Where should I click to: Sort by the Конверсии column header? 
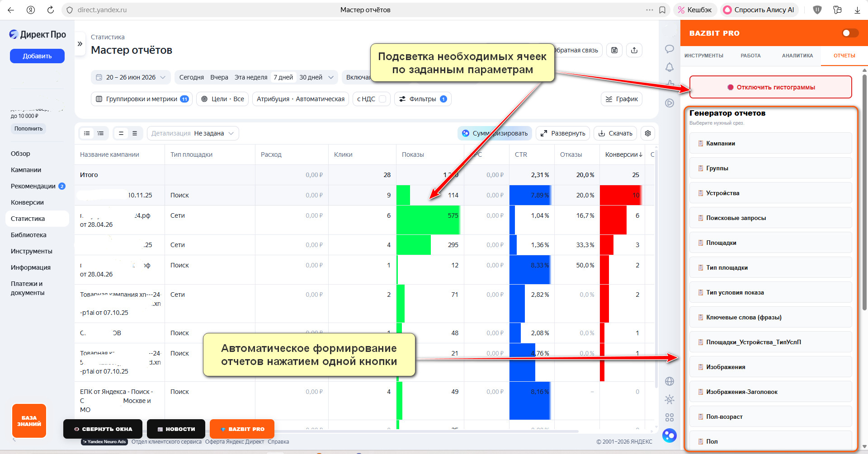point(623,154)
